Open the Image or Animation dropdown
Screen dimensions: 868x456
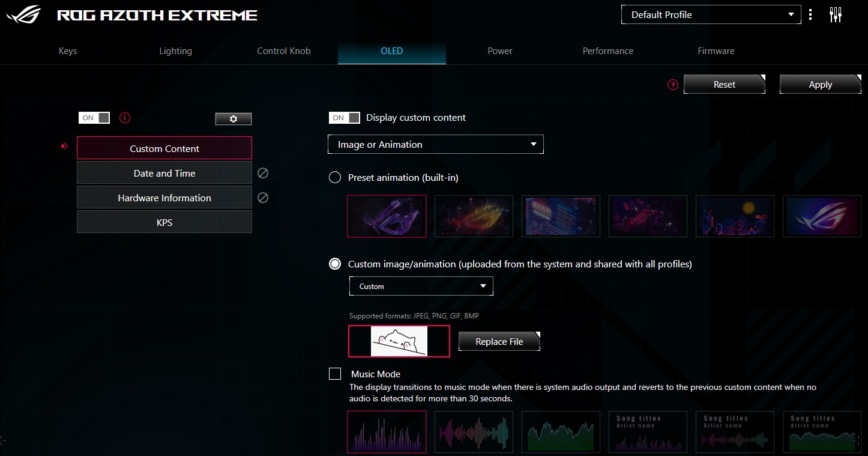[436, 144]
